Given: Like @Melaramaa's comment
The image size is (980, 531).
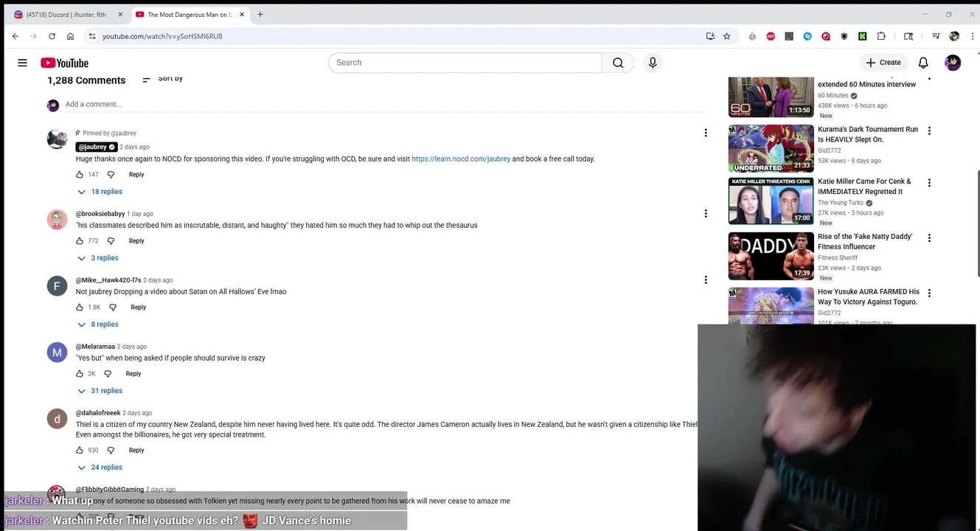Looking at the screenshot, I should coord(80,374).
